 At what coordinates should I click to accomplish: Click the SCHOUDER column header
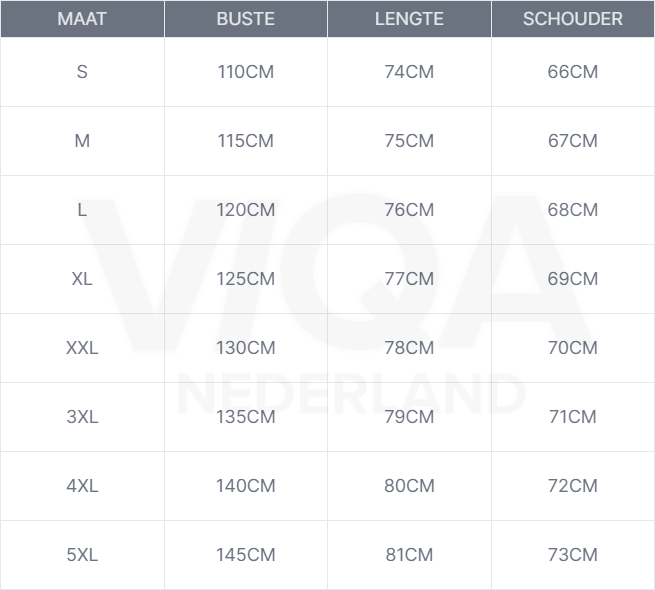tap(572, 19)
